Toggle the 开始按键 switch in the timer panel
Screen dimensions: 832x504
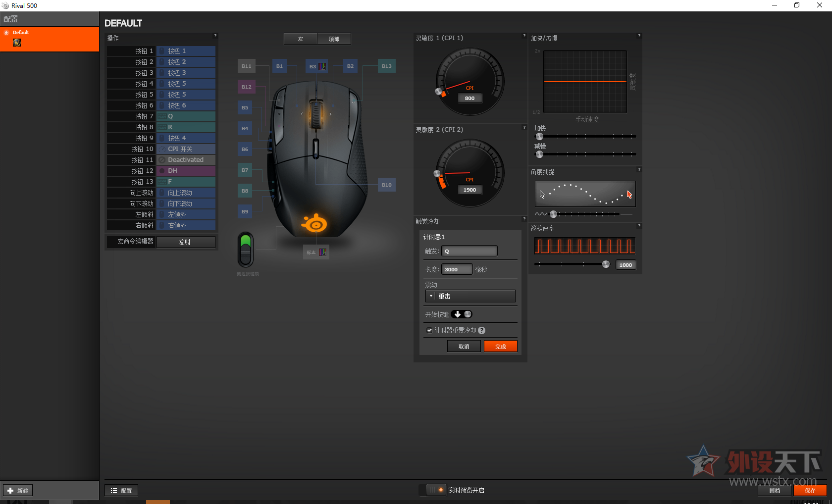click(462, 314)
